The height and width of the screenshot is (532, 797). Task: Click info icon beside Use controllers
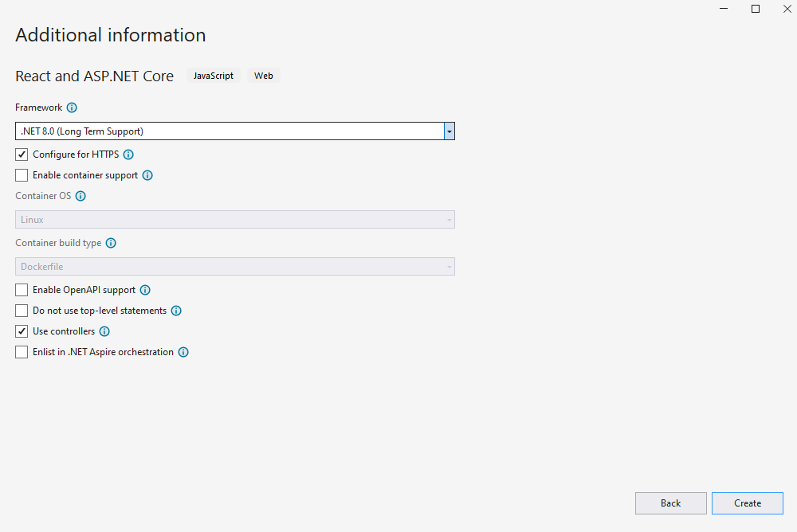tap(104, 331)
